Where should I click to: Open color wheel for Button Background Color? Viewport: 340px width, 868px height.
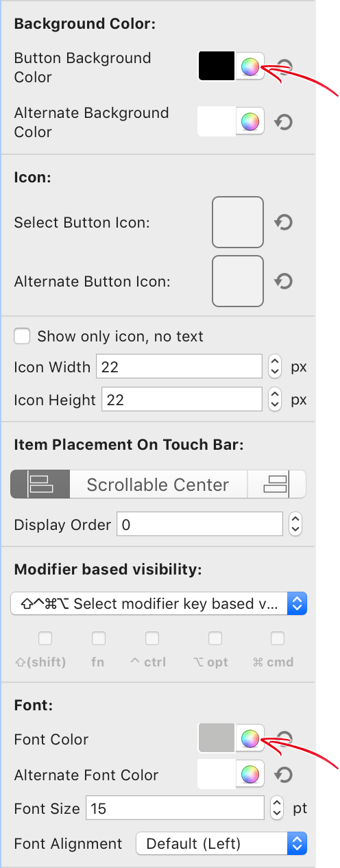pos(250,67)
